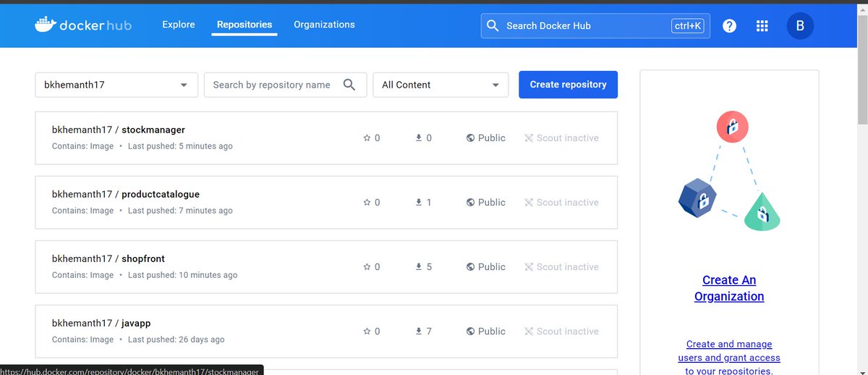
Task: Open the bkhemanth17 / stockmanager repository
Action: coord(119,130)
